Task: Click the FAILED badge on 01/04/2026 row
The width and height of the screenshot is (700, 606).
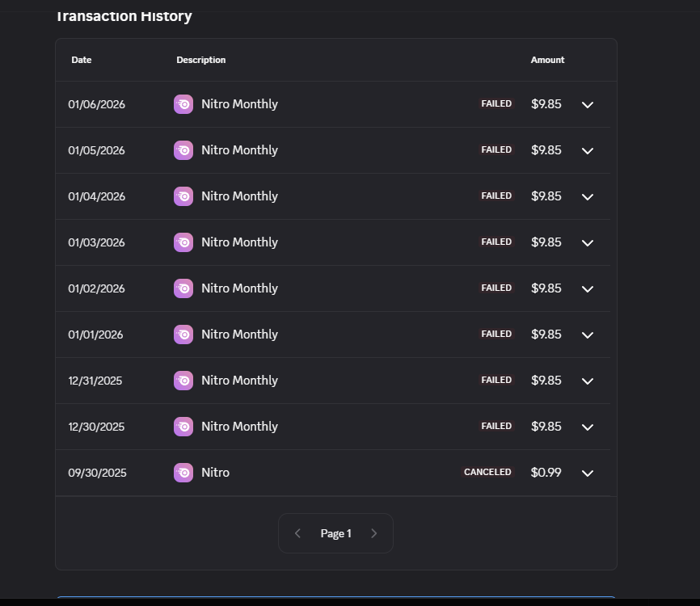Action: click(x=496, y=196)
